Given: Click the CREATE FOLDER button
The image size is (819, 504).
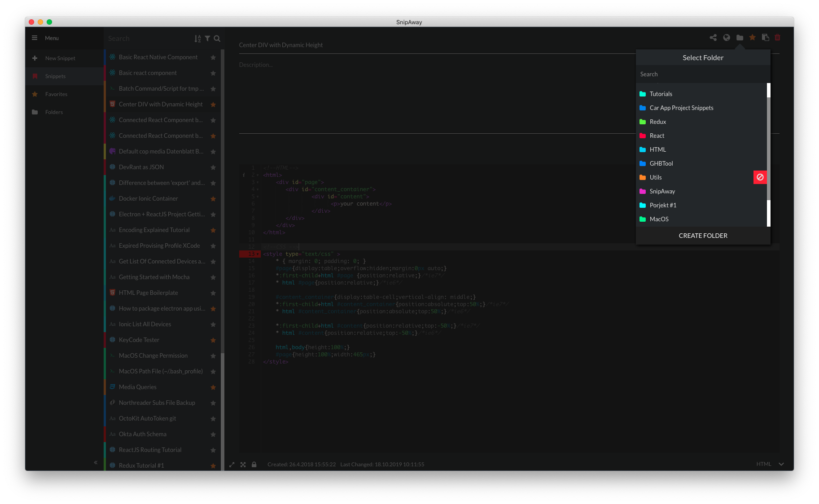Looking at the screenshot, I should (x=703, y=236).
